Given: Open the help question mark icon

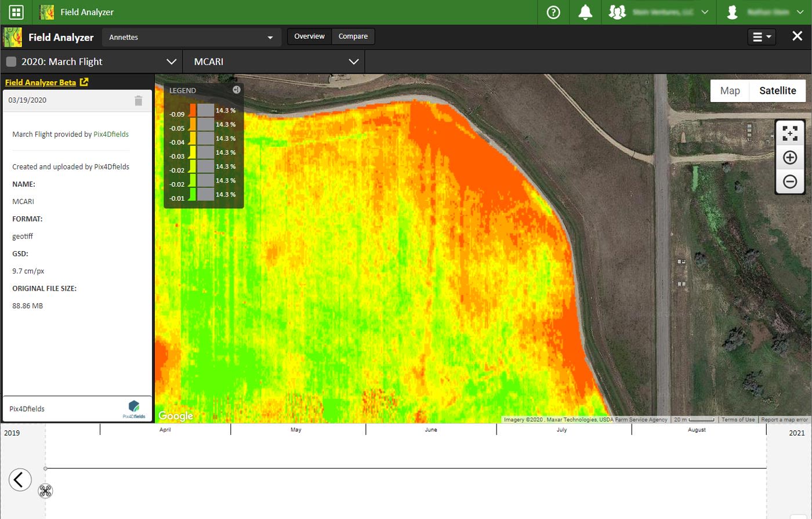Looking at the screenshot, I should pos(553,12).
